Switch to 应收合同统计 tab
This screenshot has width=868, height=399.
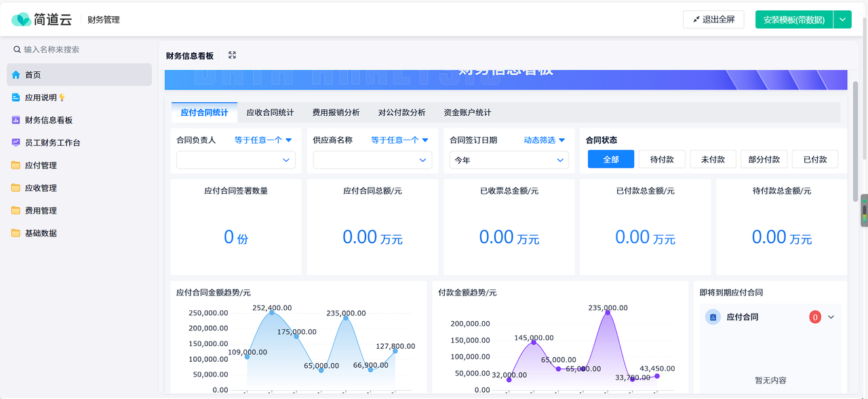[x=270, y=112]
